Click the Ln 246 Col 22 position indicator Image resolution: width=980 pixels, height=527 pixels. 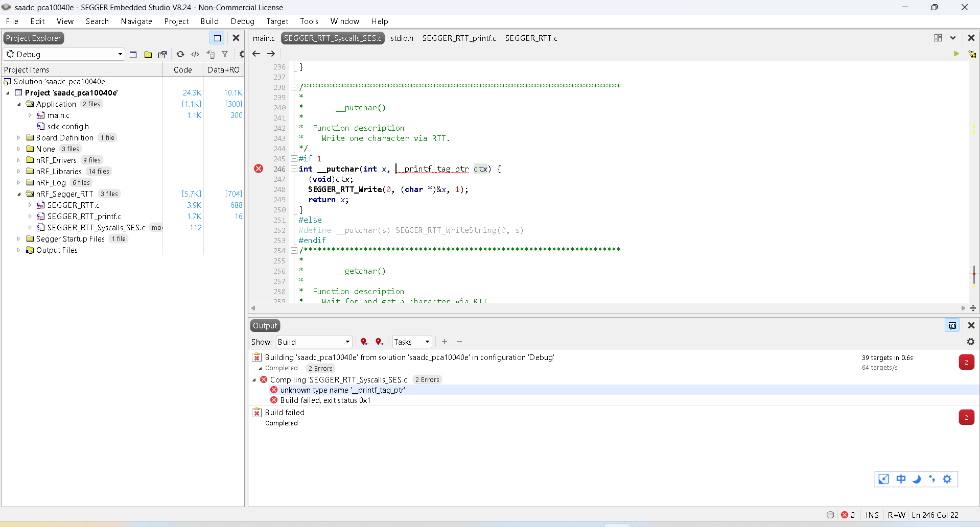pyautogui.click(x=935, y=515)
